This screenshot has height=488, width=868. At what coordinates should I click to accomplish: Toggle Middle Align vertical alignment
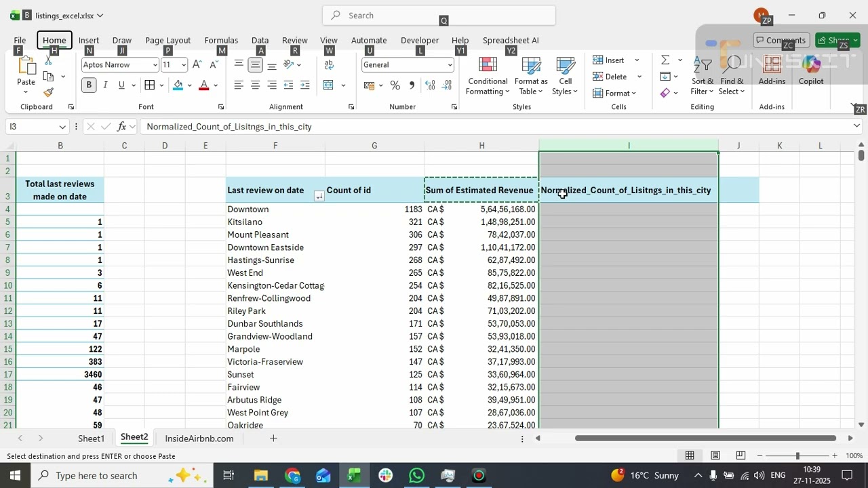[255, 64]
